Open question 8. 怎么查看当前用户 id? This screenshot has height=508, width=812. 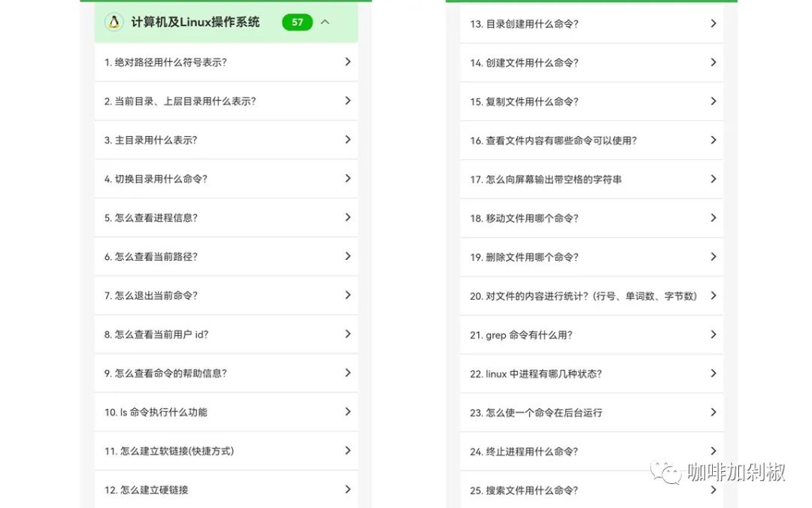(x=226, y=334)
